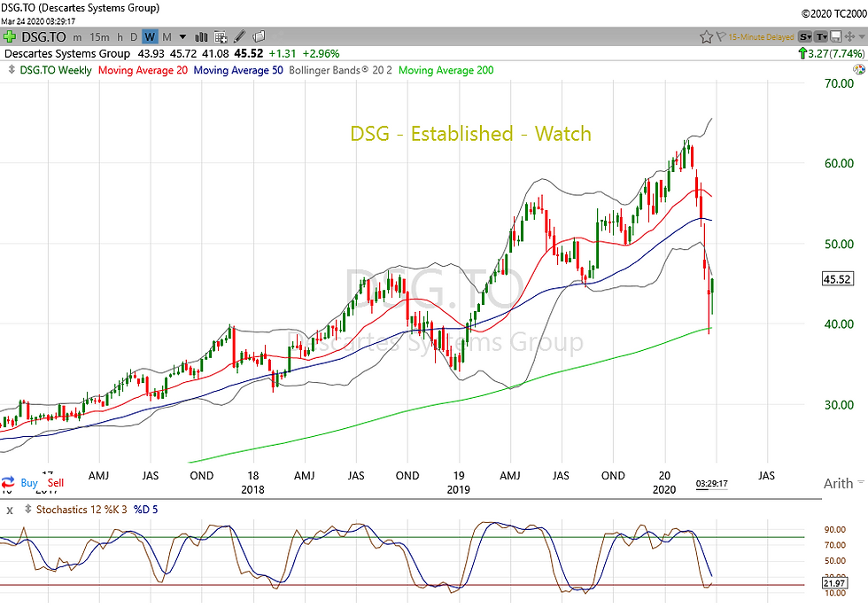Switch to 15m timeframe
The image size is (868, 608).
pyautogui.click(x=99, y=37)
